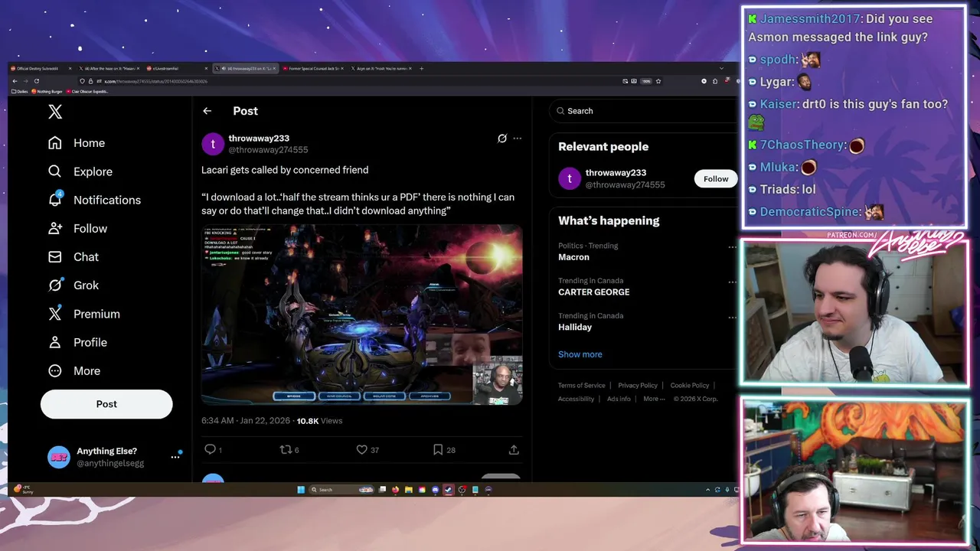Like the post using the heart icon
The height and width of the screenshot is (551, 980).
361,449
